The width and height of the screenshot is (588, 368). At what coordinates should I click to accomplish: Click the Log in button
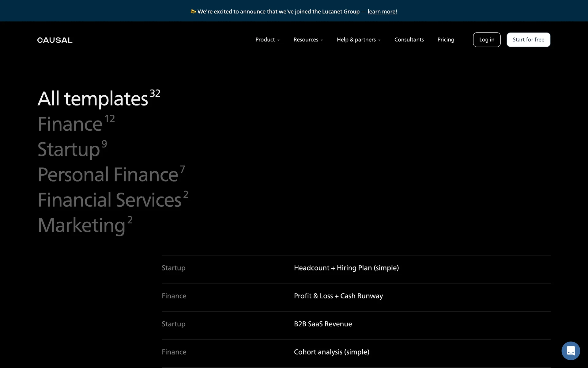(x=487, y=40)
